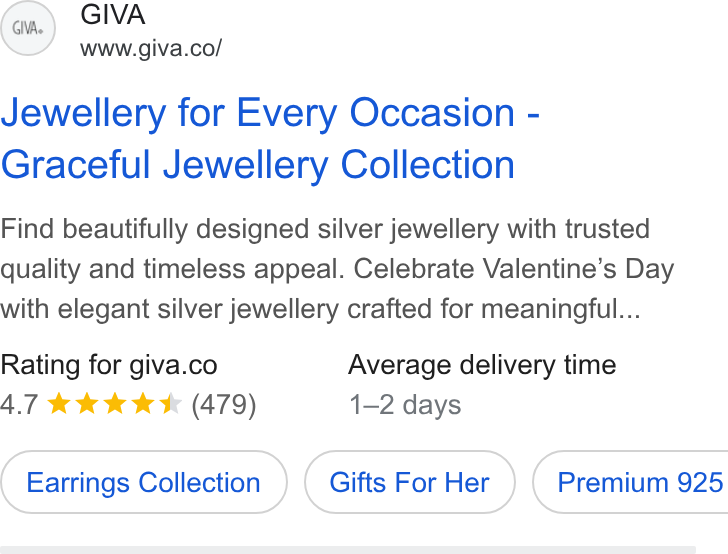Click the 4.7 rating score
The image size is (728, 554).
[19, 404]
